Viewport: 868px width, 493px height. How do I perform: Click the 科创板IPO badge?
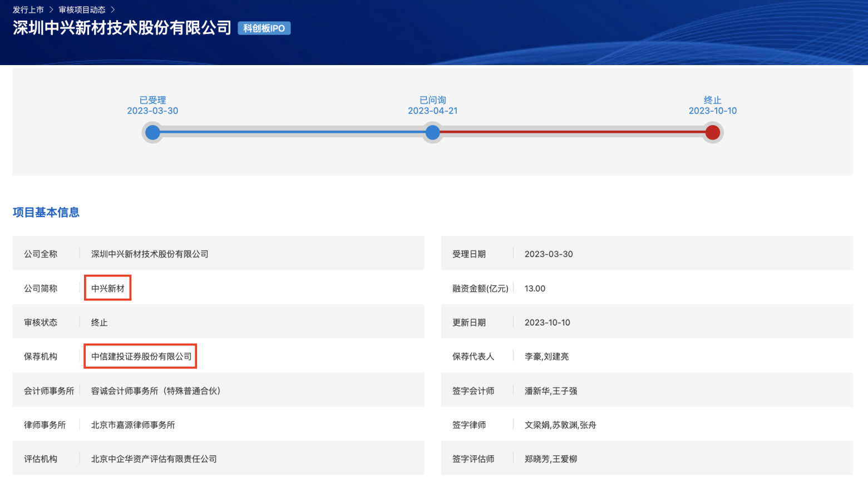pyautogui.click(x=264, y=28)
